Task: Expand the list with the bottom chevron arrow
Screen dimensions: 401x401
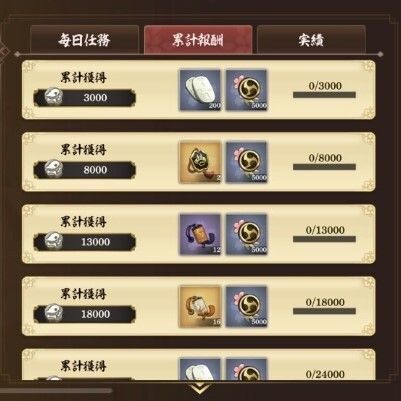Action: [x=201, y=388]
